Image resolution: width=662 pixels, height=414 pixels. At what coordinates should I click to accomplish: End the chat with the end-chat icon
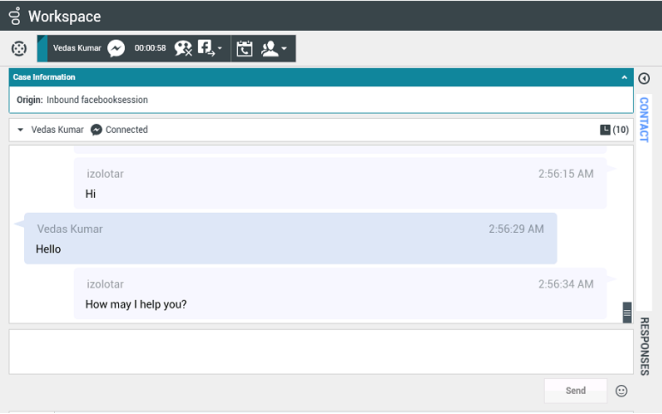click(182, 48)
